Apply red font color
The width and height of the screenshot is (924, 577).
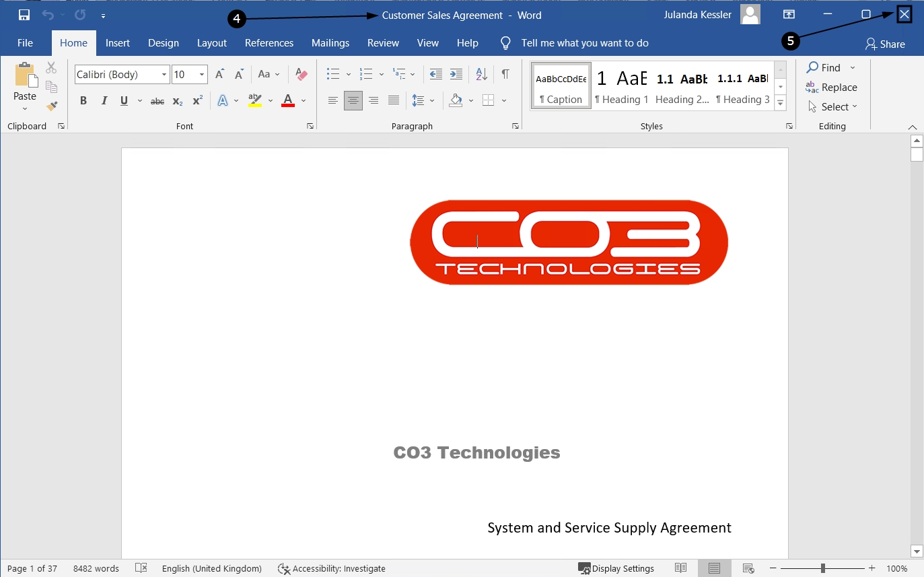click(x=288, y=101)
